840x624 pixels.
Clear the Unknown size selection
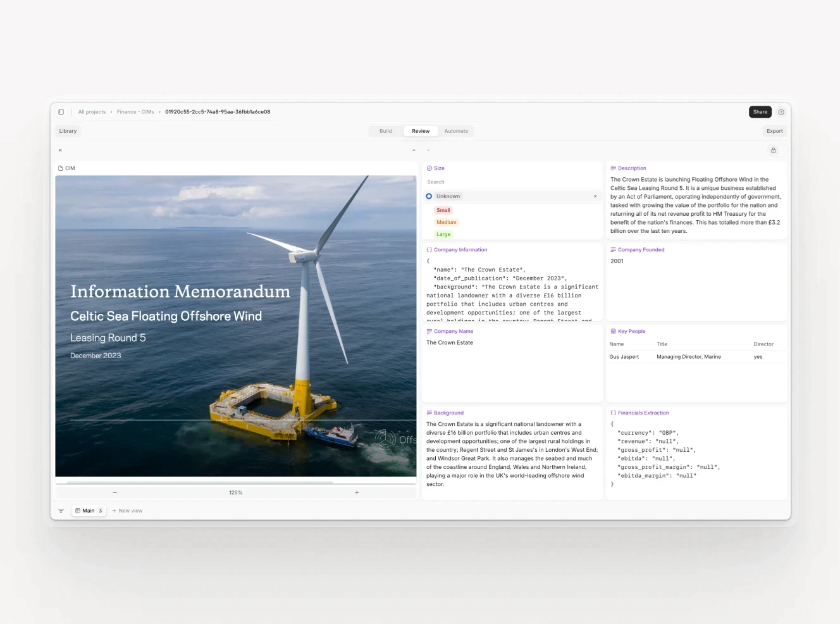click(x=595, y=196)
